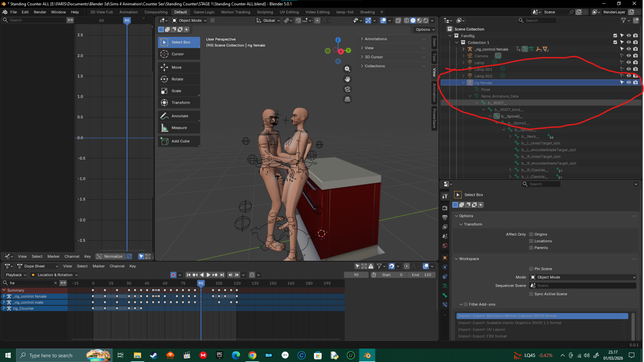Click the End frame 120 field

tap(422, 275)
